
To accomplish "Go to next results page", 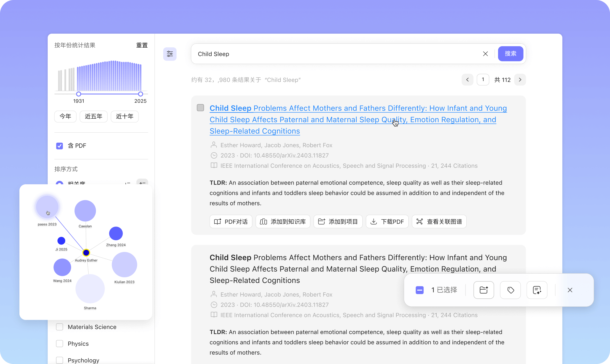I will click(520, 80).
